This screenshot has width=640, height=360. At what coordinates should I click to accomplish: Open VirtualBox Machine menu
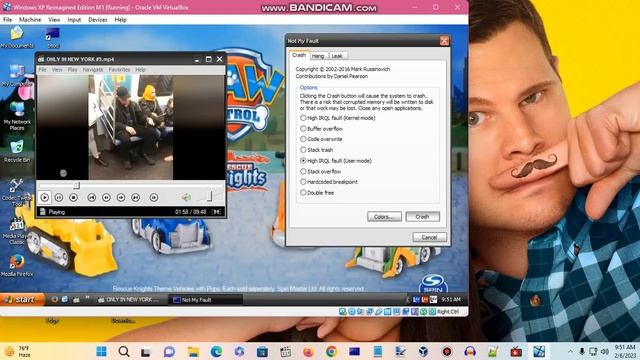click(30, 20)
